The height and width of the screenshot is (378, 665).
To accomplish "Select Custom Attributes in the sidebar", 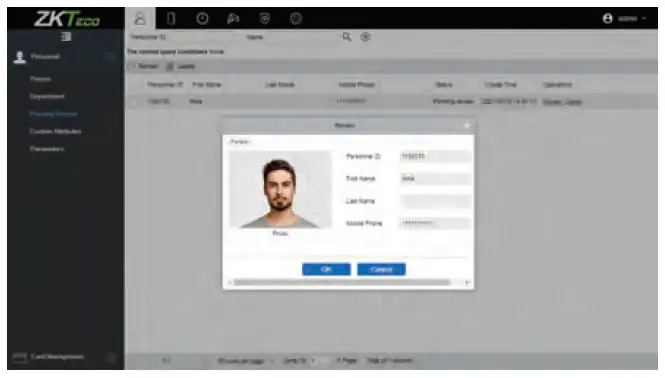I will (56, 131).
